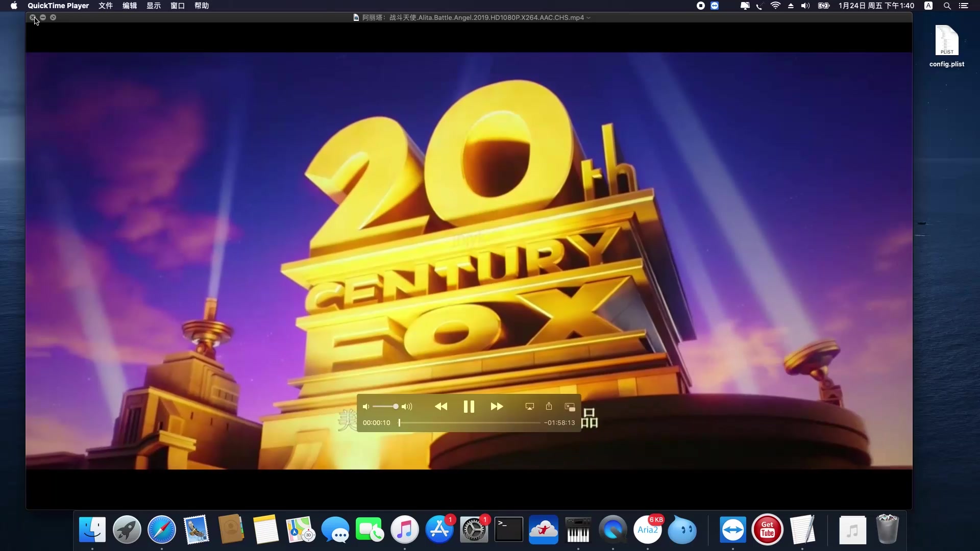Open the 文件 menu
The width and height of the screenshot is (980, 551).
(x=106, y=6)
